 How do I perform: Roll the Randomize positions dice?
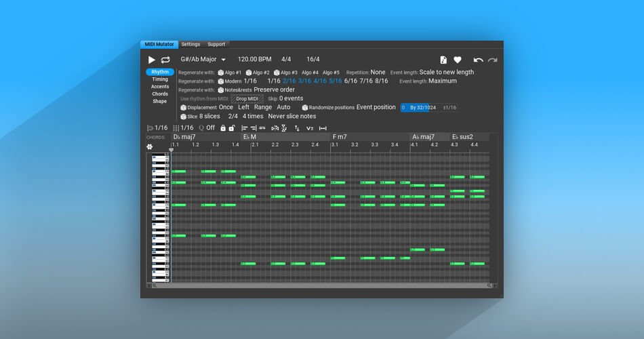point(305,108)
